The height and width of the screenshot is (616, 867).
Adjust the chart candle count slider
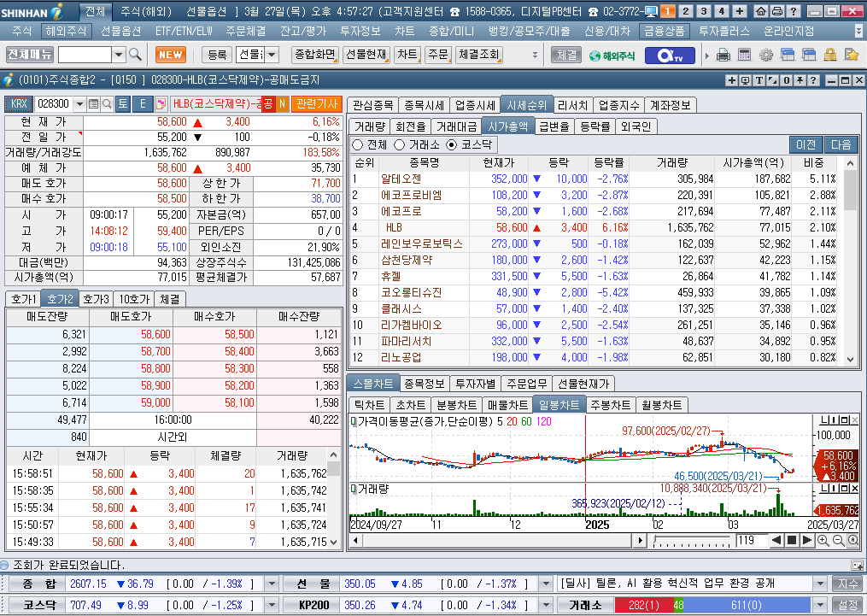693,540
